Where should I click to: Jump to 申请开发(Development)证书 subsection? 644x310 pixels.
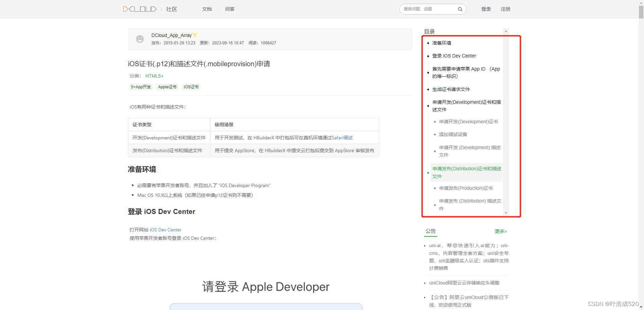point(468,122)
